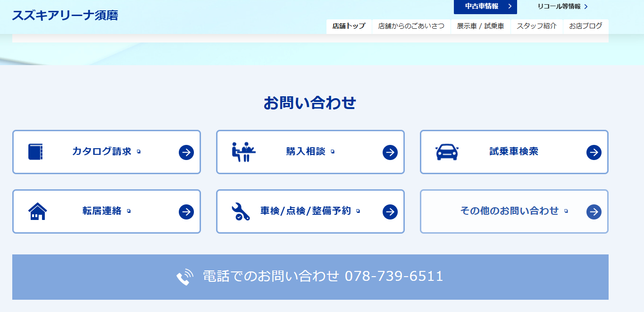Click arrow circle on カタログ請求 card
The height and width of the screenshot is (312, 644).
(186, 152)
